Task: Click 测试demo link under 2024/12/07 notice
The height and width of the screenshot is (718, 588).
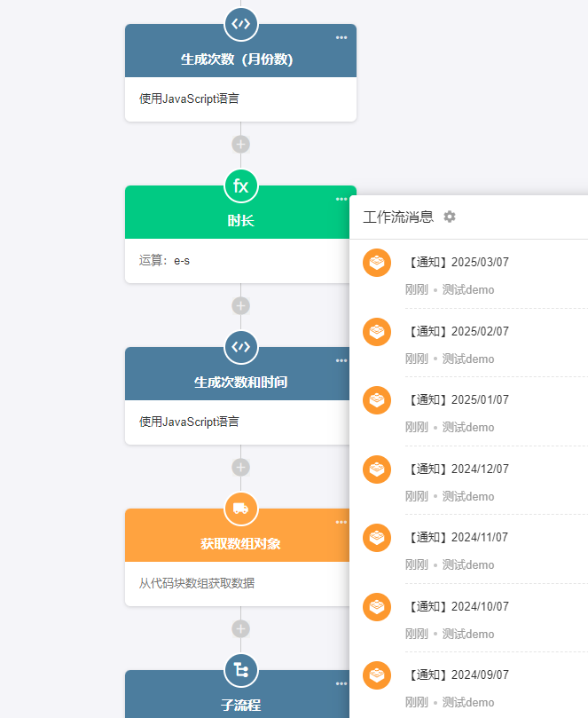Action: point(468,496)
